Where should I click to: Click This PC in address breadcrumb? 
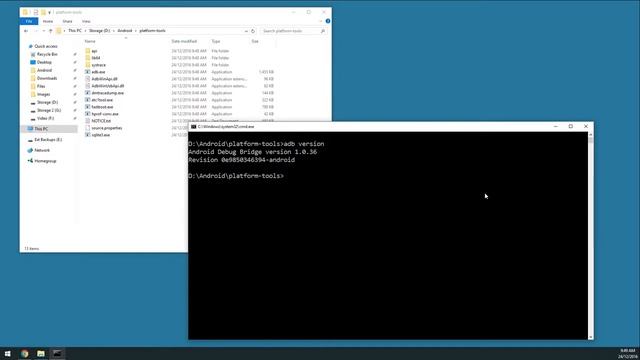tap(75, 31)
